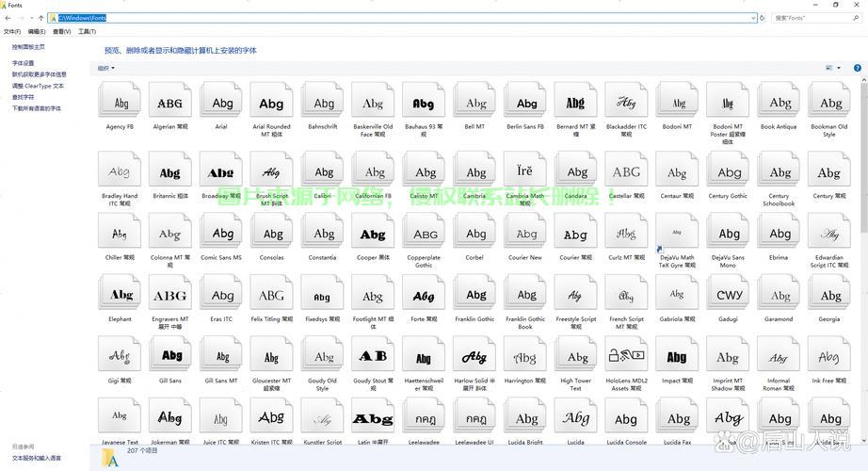This screenshot has width=868, height=471.
Task: Open the view options dropdown arrow
Action: (x=839, y=68)
